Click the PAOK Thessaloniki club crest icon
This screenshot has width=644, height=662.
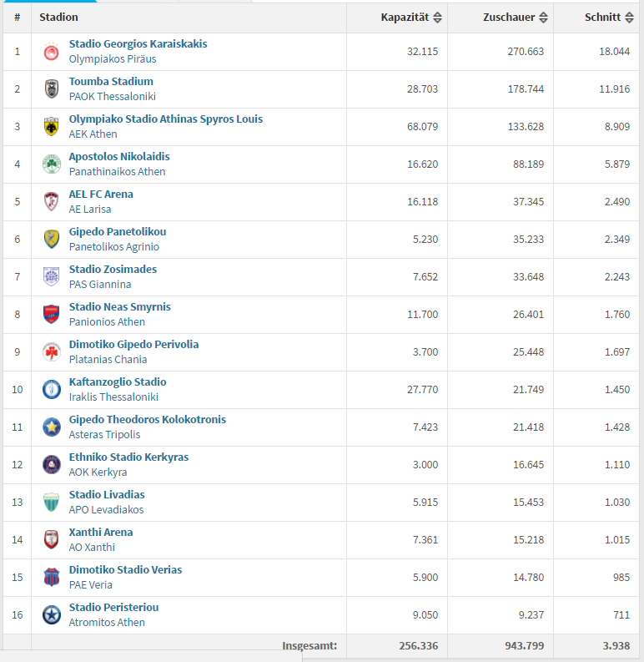click(52, 89)
